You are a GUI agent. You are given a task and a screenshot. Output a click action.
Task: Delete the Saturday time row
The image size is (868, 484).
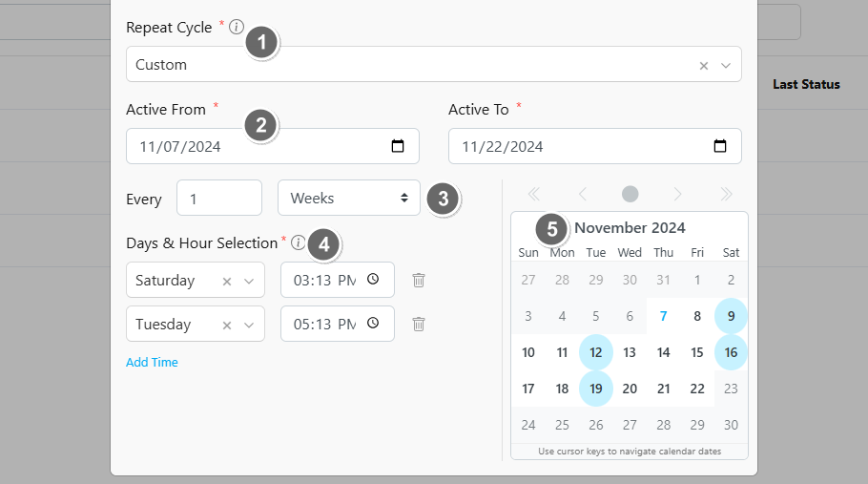point(418,281)
